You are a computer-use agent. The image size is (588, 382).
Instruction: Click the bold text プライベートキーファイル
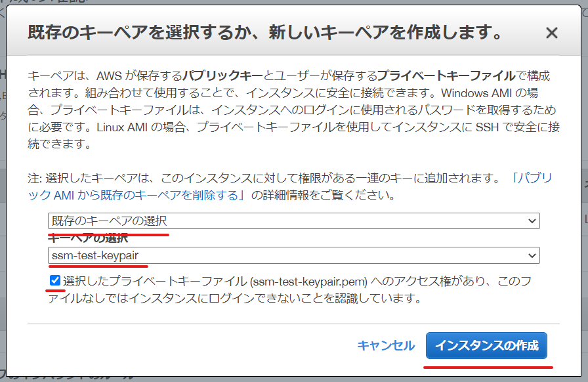(x=446, y=75)
